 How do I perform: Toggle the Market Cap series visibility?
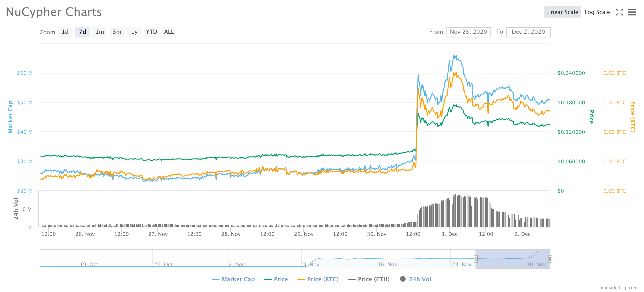(x=238, y=279)
